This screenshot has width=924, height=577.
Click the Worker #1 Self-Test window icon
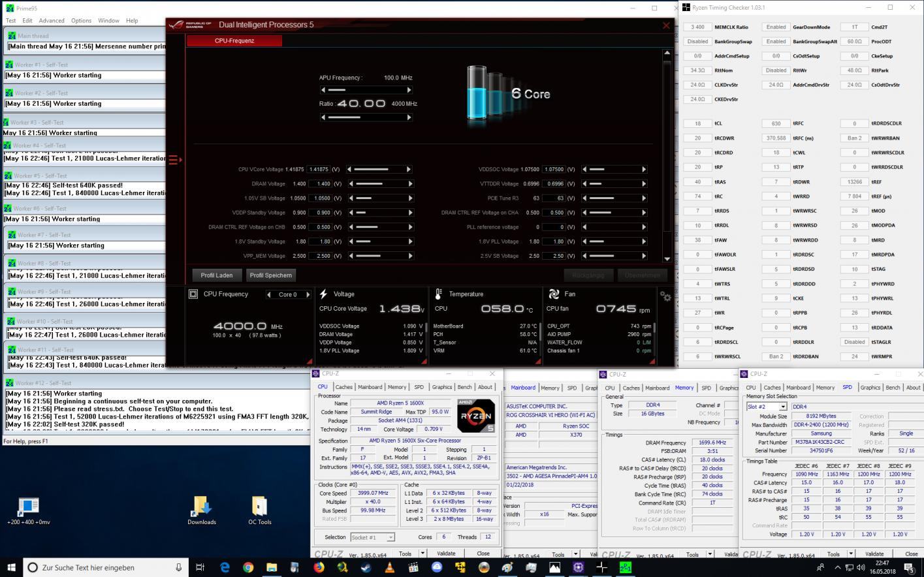coord(9,65)
